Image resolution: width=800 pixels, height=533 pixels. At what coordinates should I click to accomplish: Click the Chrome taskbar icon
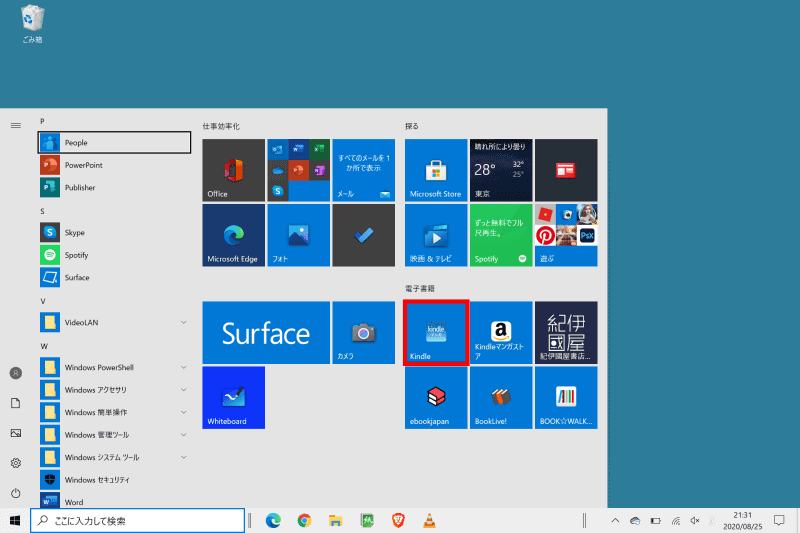[305, 521]
